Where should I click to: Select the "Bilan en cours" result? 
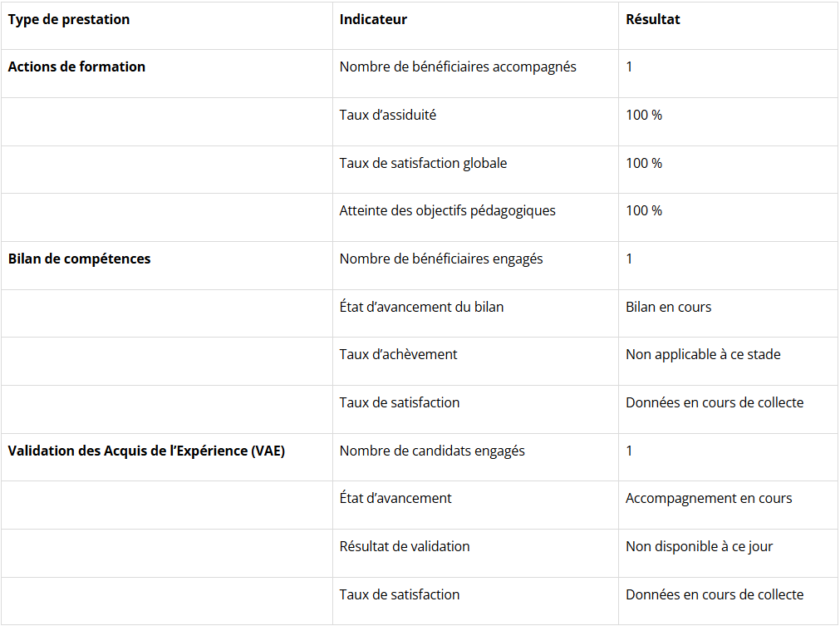pos(668,307)
